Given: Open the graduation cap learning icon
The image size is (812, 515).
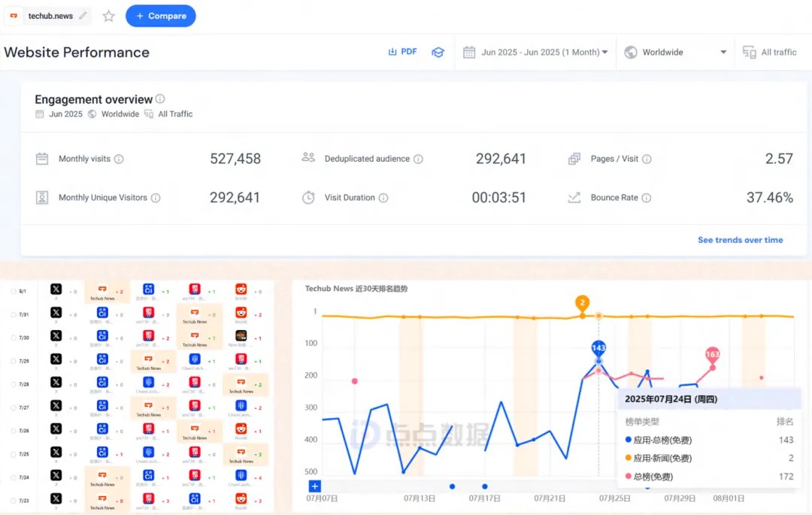Looking at the screenshot, I should (438, 53).
